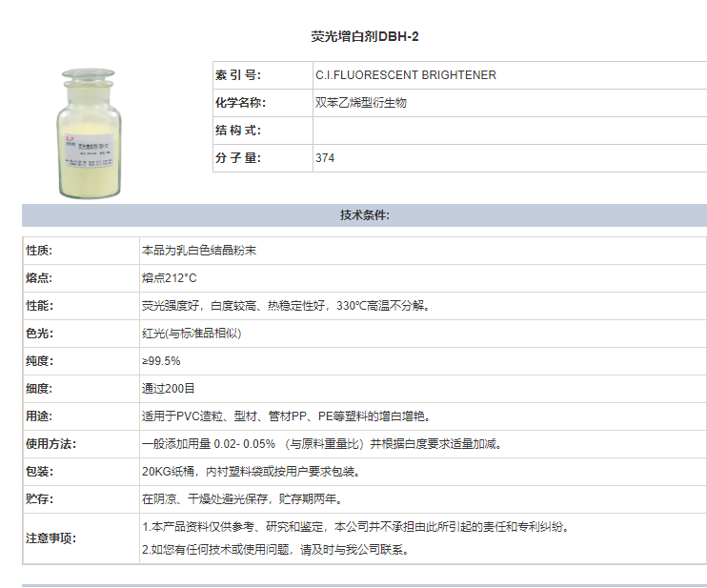Click the 索引号 label cell
The height and width of the screenshot is (588, 707).
click(x=237, y=75)
